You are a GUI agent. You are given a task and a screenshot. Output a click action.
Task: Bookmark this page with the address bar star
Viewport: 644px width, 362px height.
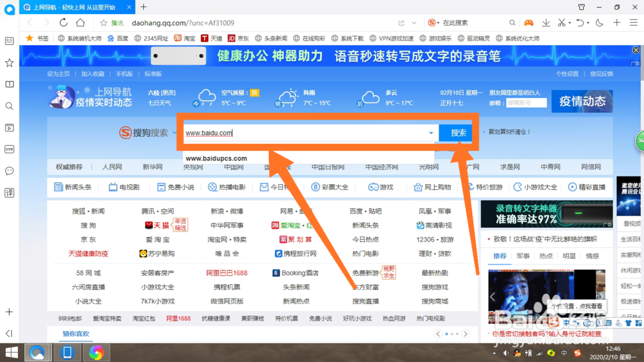click(104, 23)
